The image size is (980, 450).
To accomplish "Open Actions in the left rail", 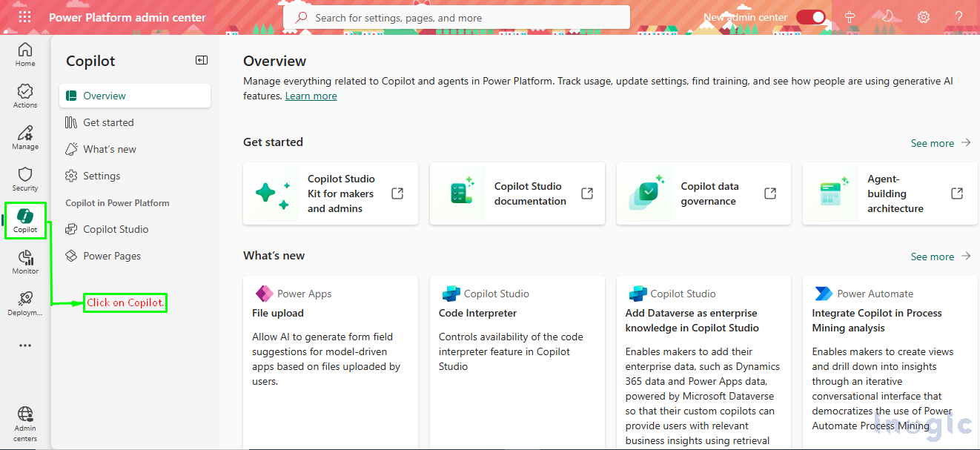I will tap(25, 96).
